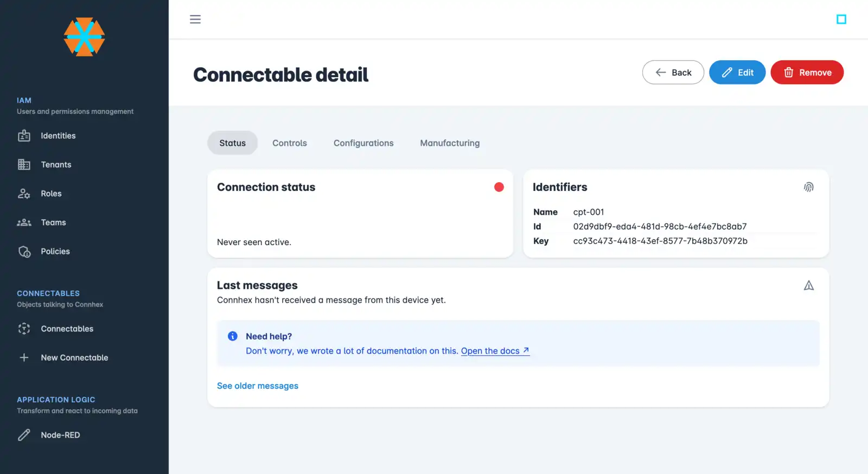Click the Connhex hexagon logo
This screenshot has height=474, width=868.
pyautogui.click(x=84, y=37)
